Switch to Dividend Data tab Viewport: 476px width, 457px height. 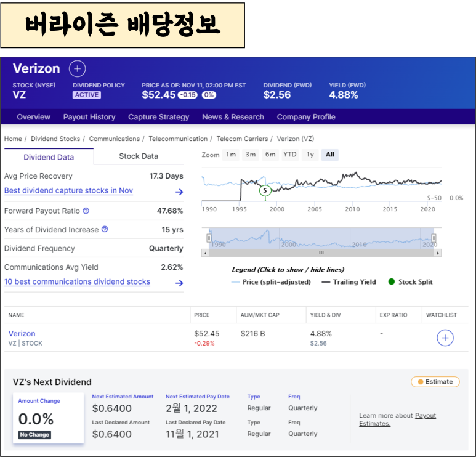[x=49, y=156]
